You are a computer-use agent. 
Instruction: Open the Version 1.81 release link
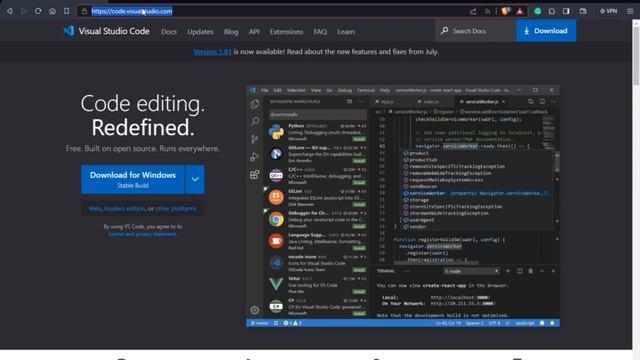coord(212,52)
